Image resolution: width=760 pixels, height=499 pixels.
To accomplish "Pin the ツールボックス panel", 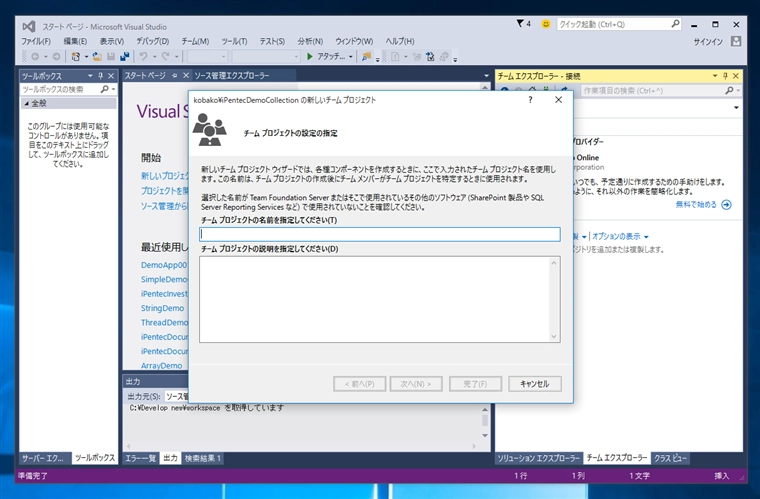I will click(101, 76).
